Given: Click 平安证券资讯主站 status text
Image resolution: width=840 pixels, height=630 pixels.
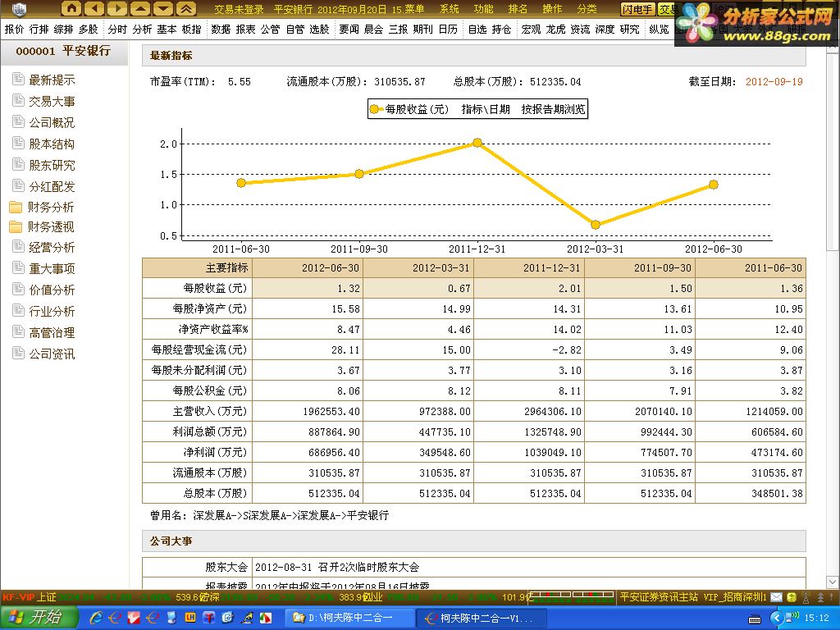Looking at the screenshot, I should point(659,597).
